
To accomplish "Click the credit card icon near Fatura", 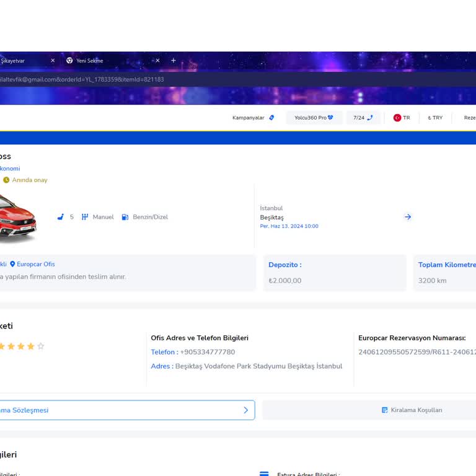I will click(264, 474).
